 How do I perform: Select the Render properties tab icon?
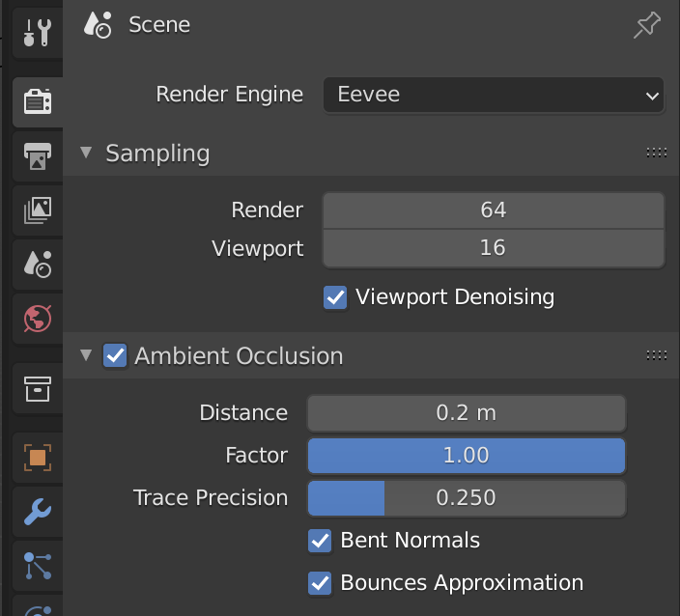[x=38, y=102]
